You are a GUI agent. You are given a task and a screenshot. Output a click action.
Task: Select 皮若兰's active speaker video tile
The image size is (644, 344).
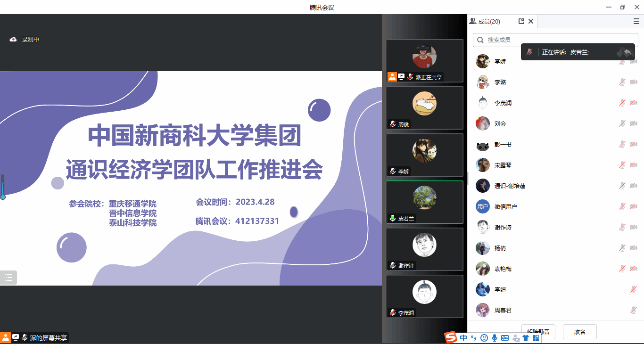pos(424,202)
